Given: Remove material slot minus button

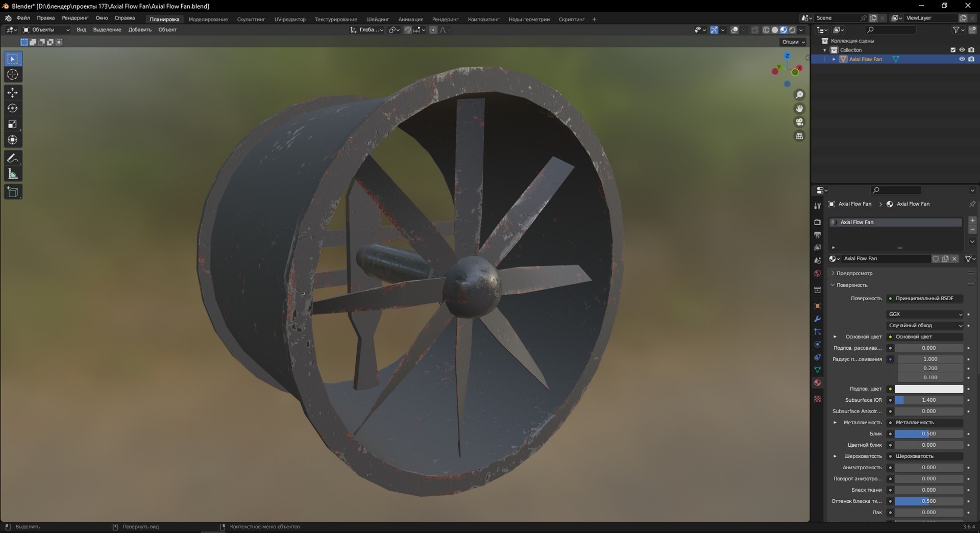Looking at the screenshot, I should [972, 230].
